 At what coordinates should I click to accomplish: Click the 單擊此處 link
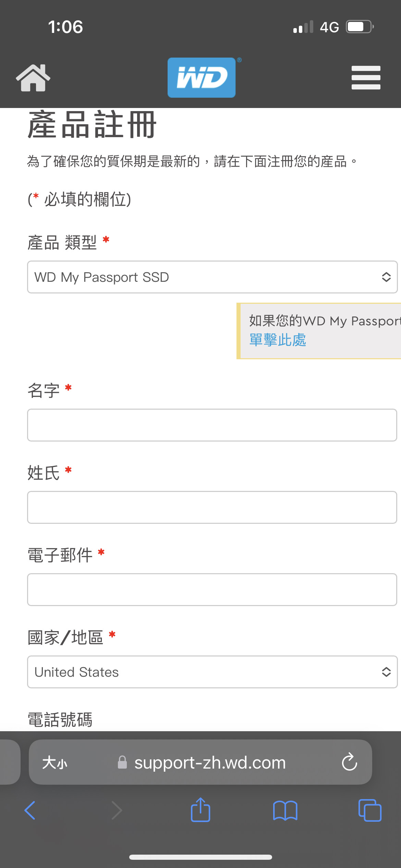coord(278,340)
